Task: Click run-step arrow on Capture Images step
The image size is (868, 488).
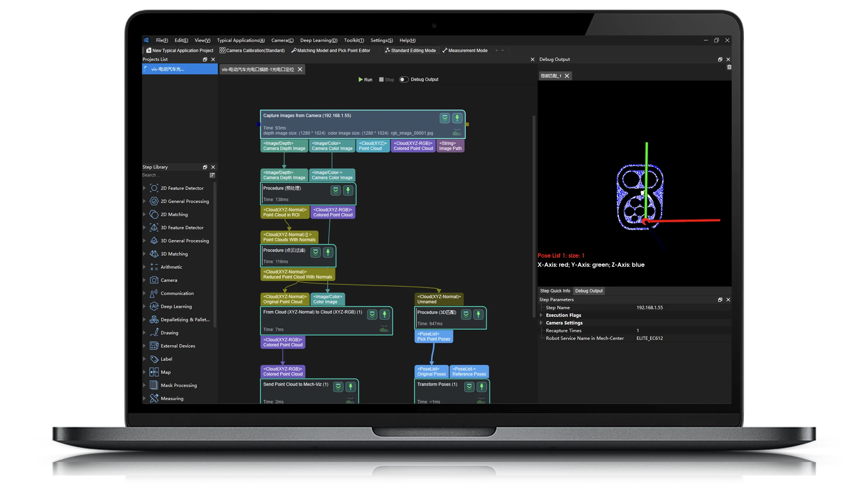Action: [457, 118]
